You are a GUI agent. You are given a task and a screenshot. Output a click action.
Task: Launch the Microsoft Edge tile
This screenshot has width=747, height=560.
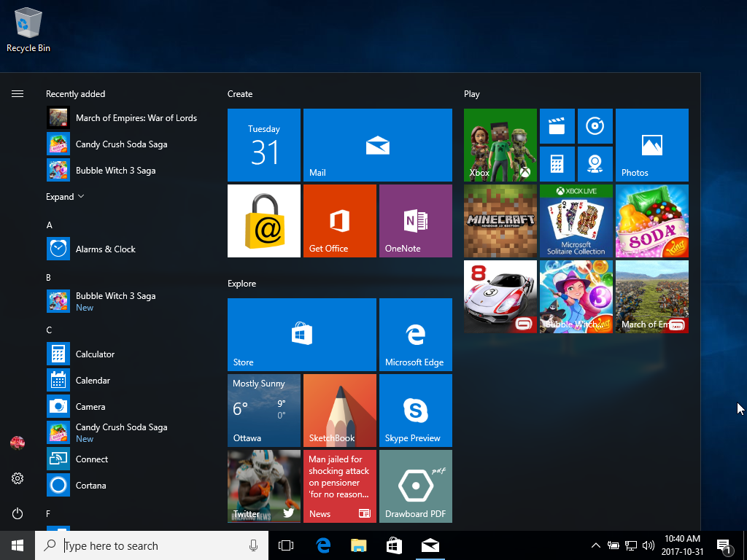point(415,334)
